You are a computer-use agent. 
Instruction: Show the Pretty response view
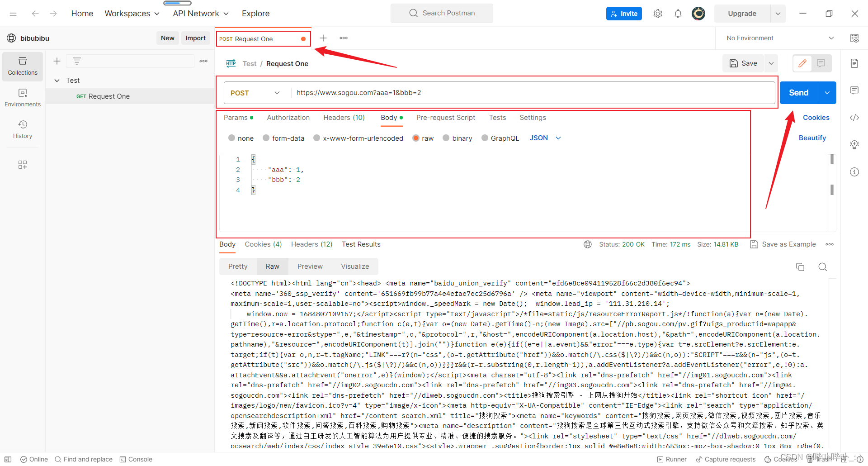pyautogui.click(x=238, y=266)
